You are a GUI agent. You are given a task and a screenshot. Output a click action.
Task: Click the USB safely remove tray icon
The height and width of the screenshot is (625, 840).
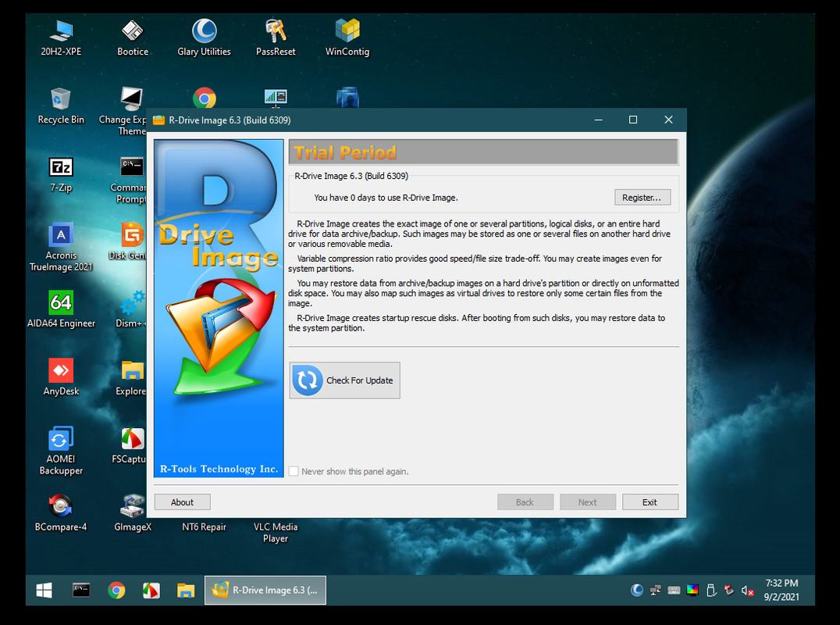pos(711,590)
